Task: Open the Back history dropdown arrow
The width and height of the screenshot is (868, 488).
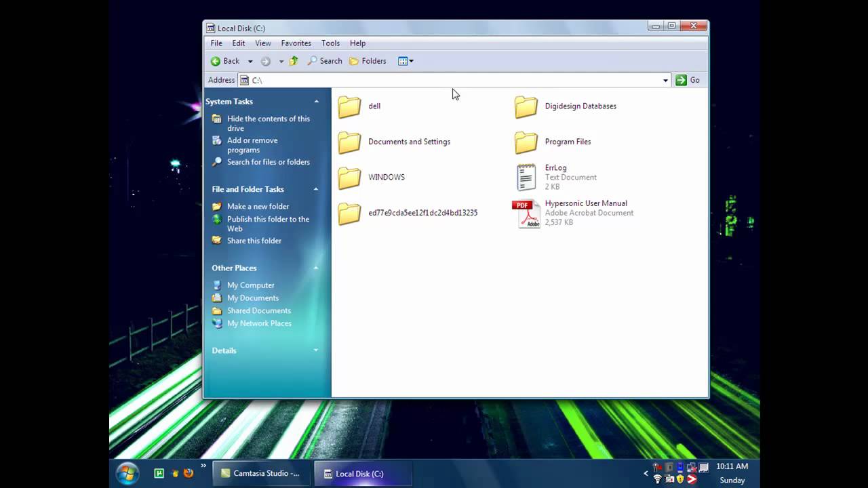Action: (250, 61)
